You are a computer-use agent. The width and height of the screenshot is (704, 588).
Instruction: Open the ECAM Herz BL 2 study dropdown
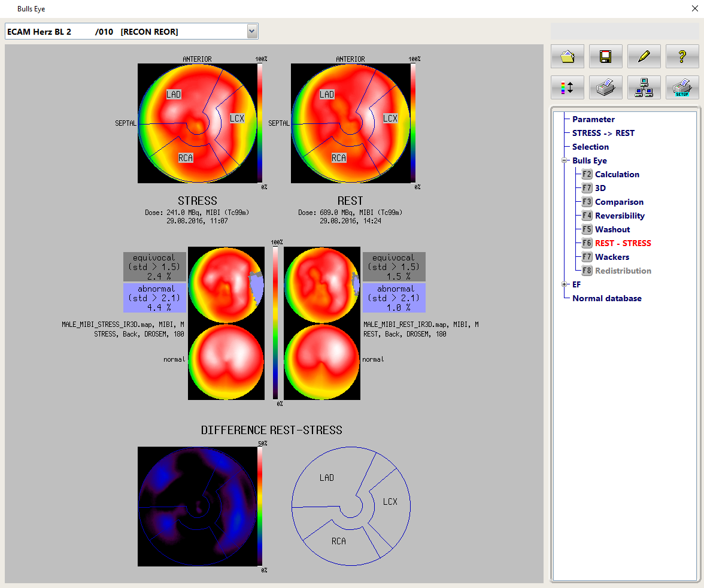[252, 32]
